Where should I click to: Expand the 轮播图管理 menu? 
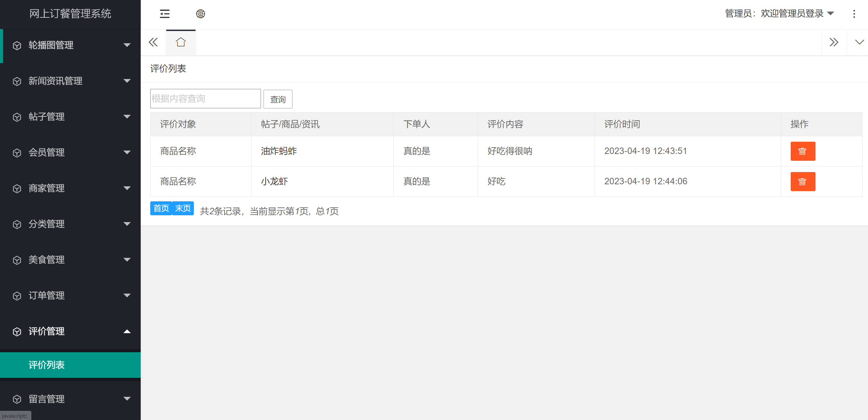(x=71, y=45)
